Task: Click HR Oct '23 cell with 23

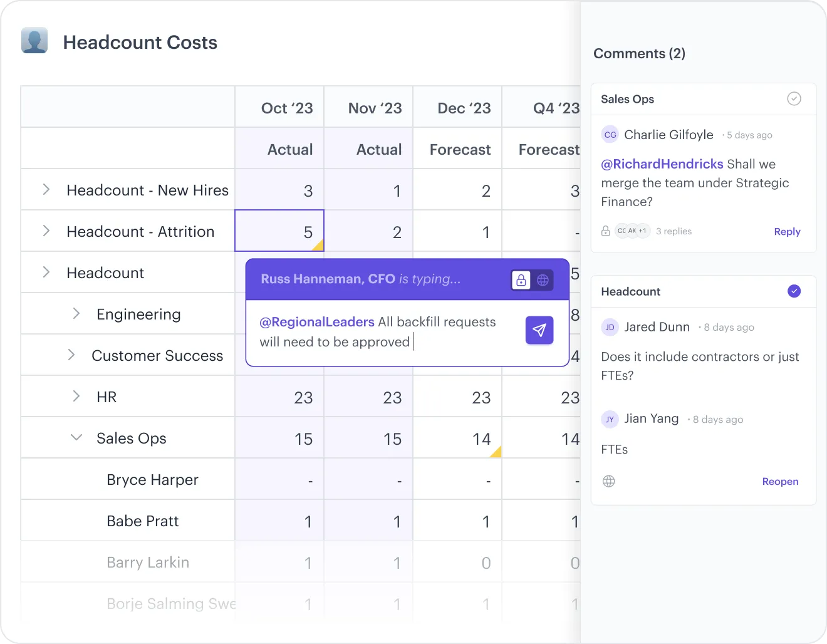Action: (x=279, y=397)
